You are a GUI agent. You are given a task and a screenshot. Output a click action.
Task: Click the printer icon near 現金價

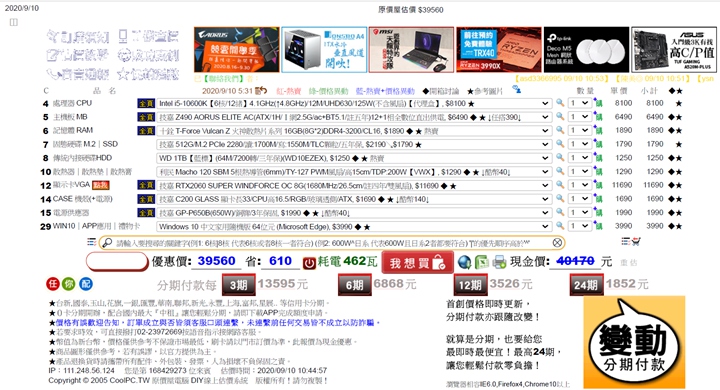pos(499,262)
